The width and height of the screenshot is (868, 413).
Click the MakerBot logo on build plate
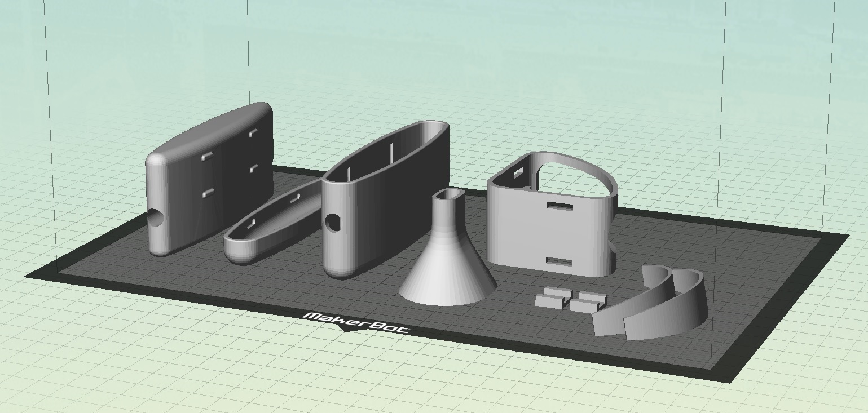tap(356, 322)
